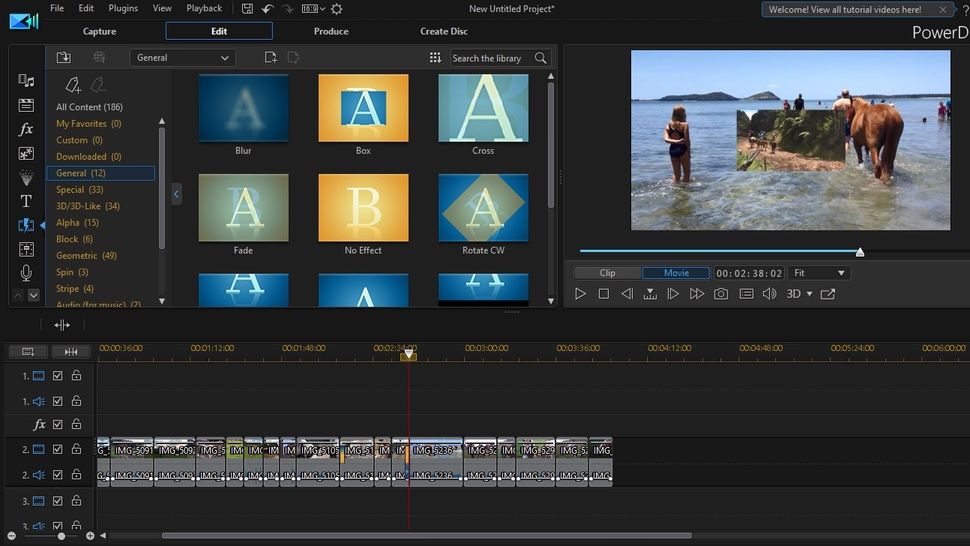Take a snapshot with the camera icon

(721, 294)
